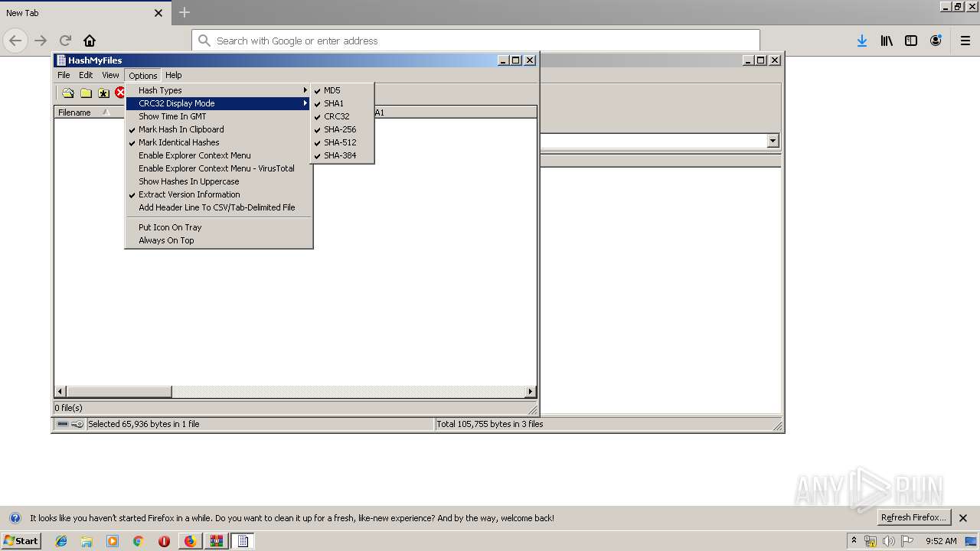
Task: Select Enable Explorer Context Menu - VirusTotal
Action: [x=219, y=168]
